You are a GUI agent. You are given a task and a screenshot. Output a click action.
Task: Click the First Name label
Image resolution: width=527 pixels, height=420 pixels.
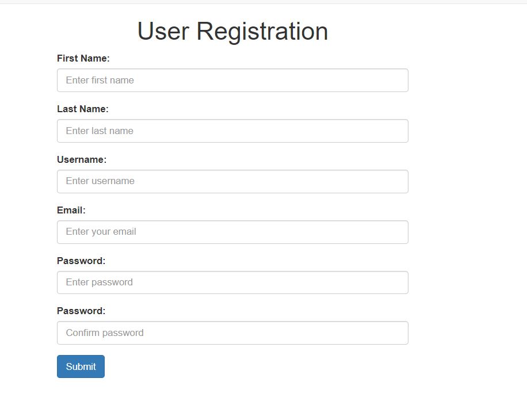(83, 58)
